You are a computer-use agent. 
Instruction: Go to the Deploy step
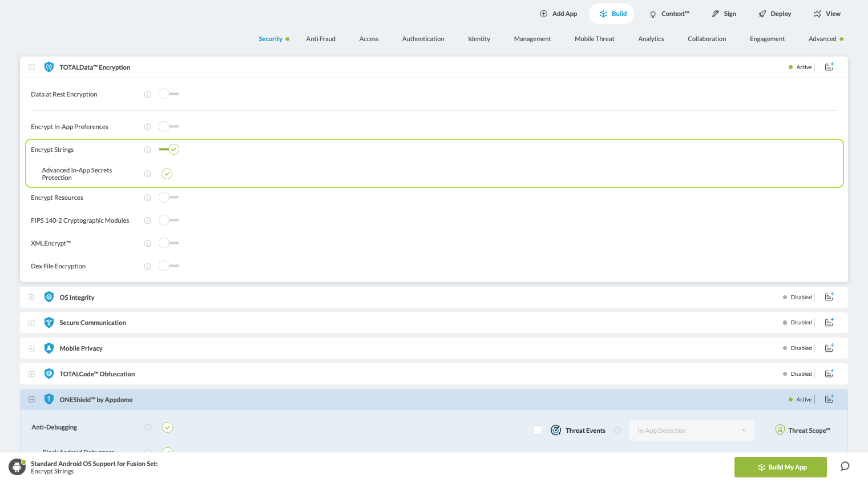(774, 14)
